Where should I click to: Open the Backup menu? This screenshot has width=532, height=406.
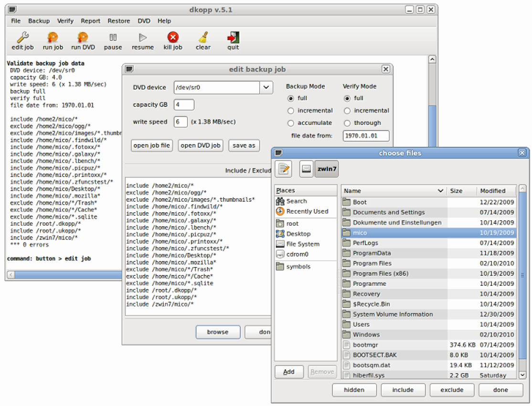(39, 21)
